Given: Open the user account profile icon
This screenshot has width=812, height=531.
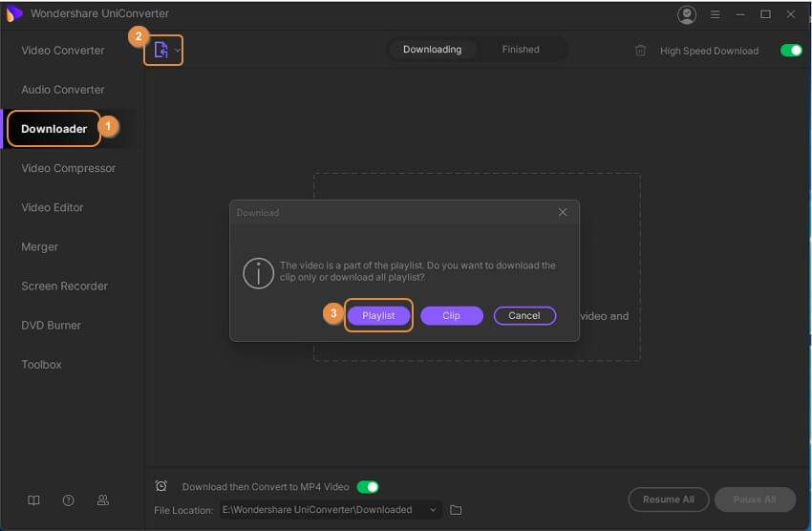Looking at the screenshot, I should click(x=686, y=14).
